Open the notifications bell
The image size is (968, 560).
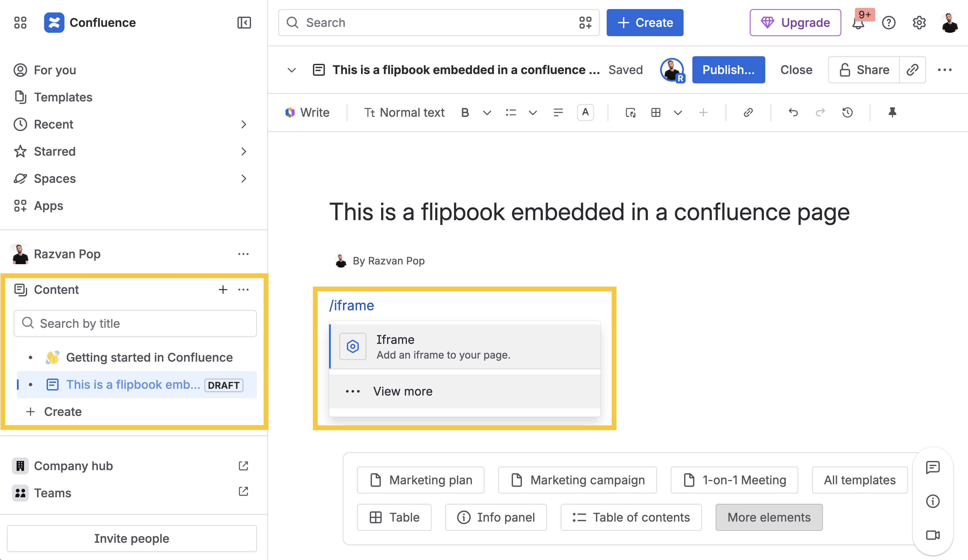858,23
